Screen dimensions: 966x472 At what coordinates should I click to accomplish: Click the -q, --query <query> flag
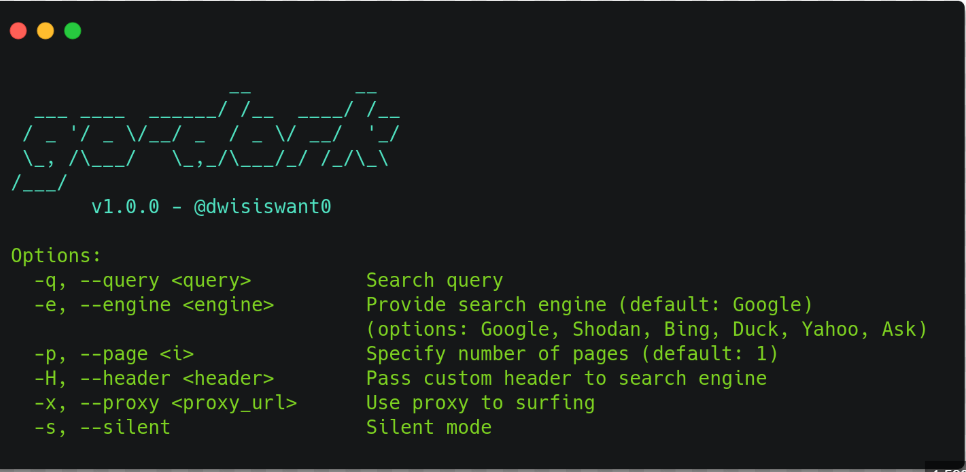coord(142,281)
